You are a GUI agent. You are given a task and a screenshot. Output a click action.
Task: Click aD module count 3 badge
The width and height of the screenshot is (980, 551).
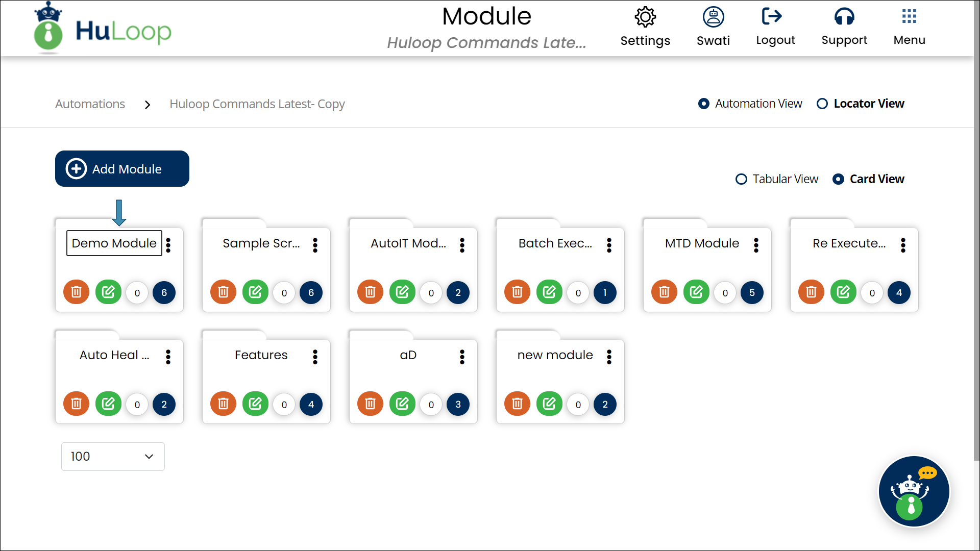[x=458, y=404]
